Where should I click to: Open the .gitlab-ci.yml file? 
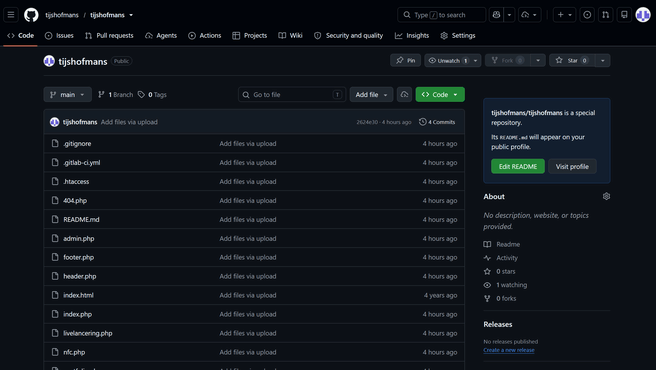click(82, 162)
